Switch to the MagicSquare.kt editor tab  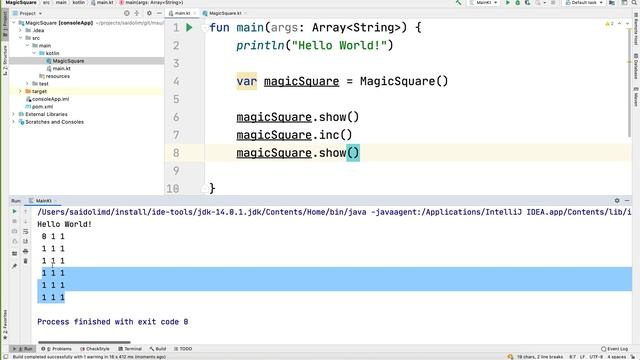pos(225,13)
